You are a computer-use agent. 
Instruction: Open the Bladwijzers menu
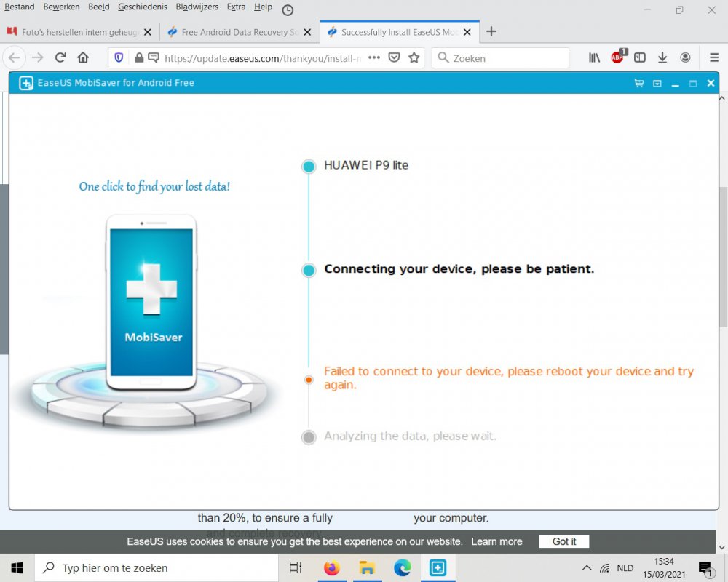point(197,7)
